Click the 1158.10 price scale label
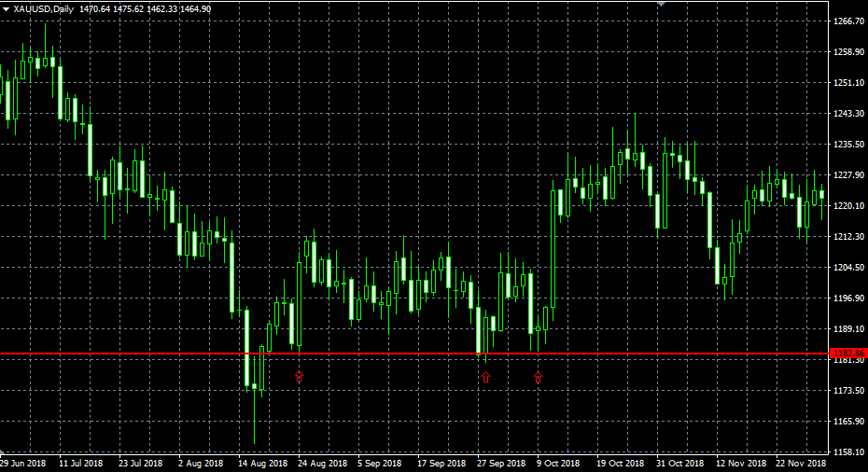The width and height of the screenshot is (868, 472). point(848,452)
